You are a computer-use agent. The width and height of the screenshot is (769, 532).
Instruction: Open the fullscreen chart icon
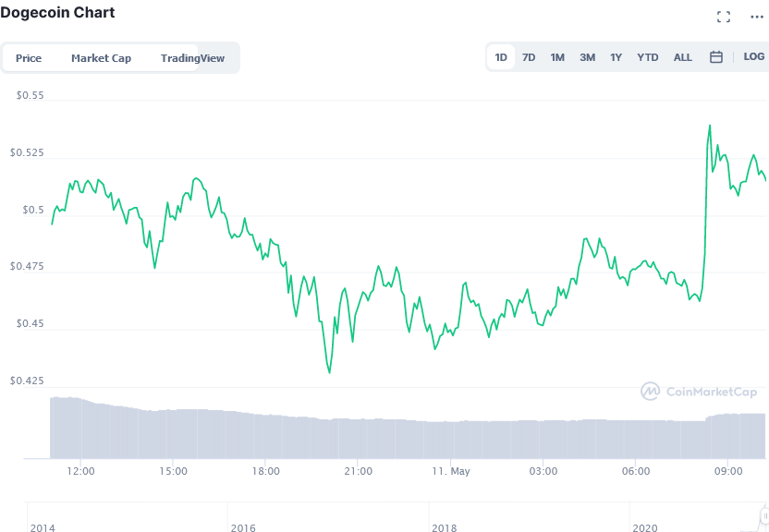coord(724,17)
